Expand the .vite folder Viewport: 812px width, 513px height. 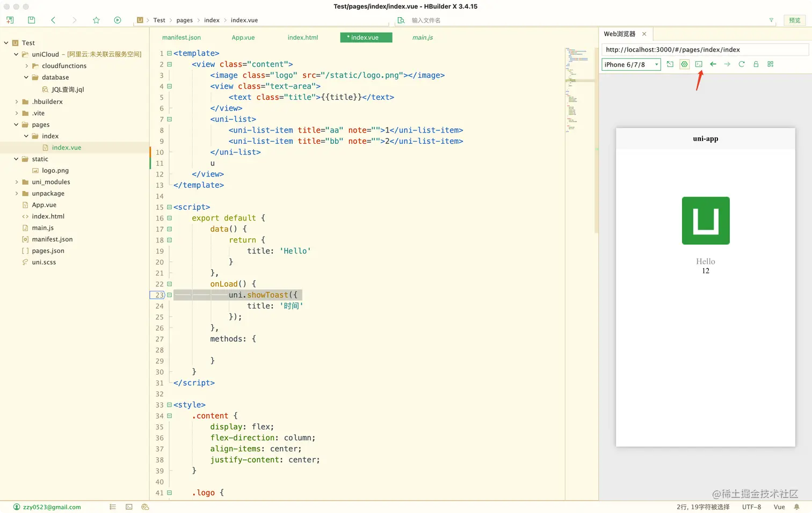click(16, 113)
